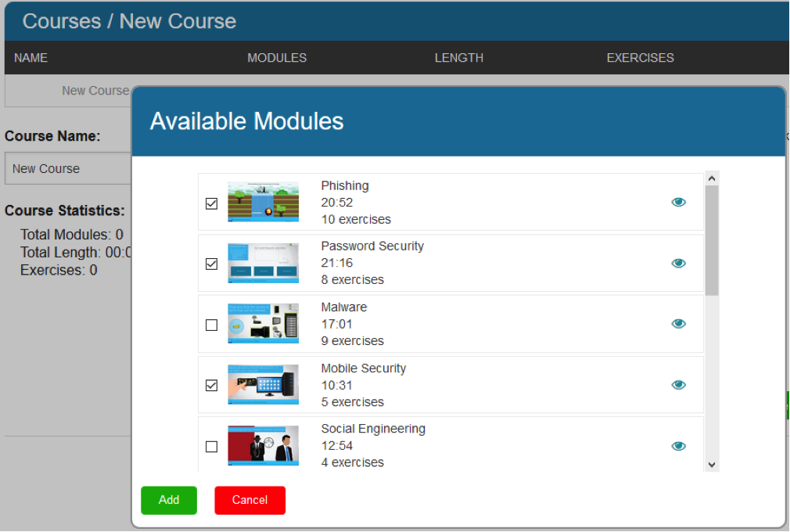The image size is (790, 532).
Task: Click the eye icon for Malware module
Action: tap(678, 324)
